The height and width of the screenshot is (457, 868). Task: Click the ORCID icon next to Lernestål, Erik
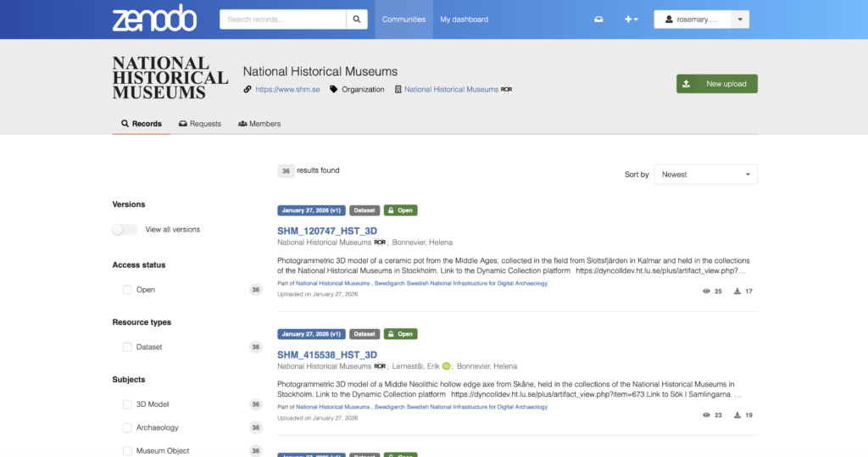coord(446,366)
